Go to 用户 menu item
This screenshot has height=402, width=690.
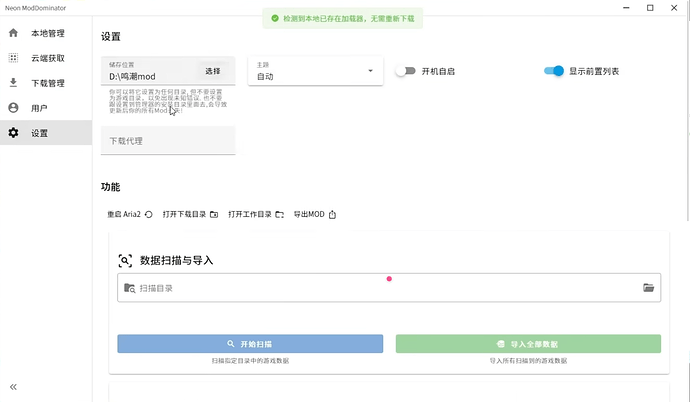coord(46,108)
